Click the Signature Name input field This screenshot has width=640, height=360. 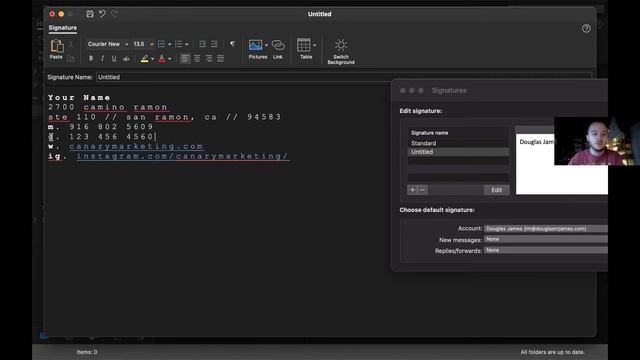(x=344, y=77)
